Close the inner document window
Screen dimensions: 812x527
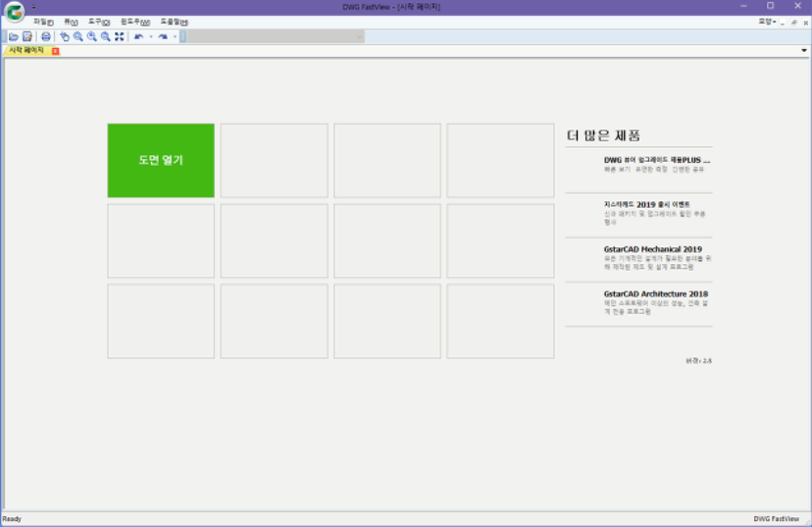[x=805, y=23]
